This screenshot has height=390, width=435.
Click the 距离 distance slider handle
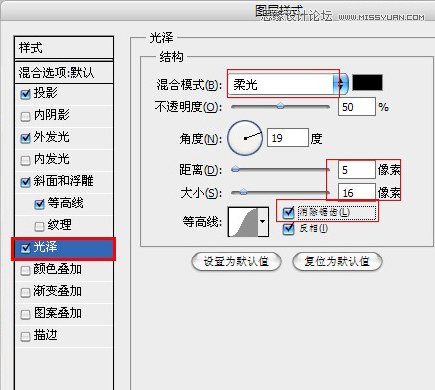pos(235,169)
